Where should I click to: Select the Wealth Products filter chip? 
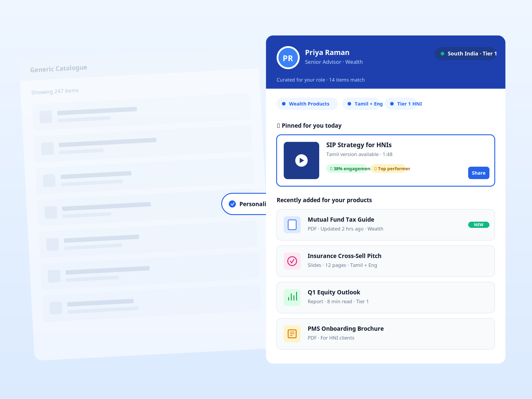coord(307,104)
